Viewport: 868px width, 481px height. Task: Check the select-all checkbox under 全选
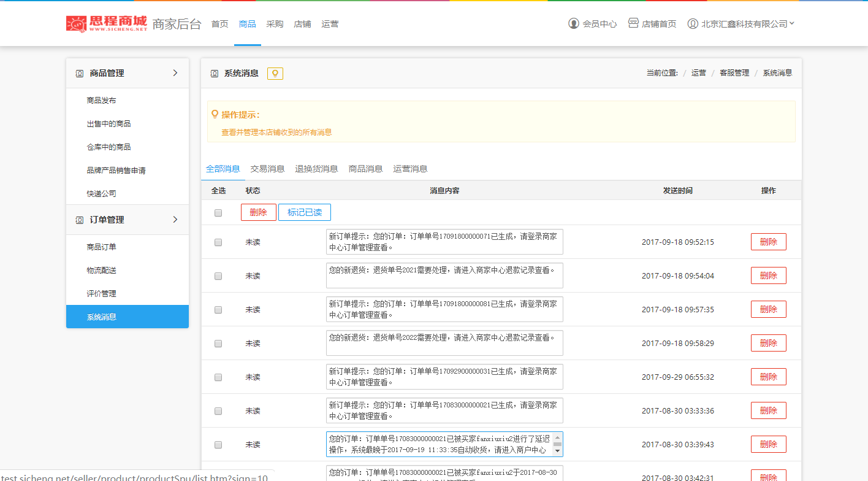[218, 213]
